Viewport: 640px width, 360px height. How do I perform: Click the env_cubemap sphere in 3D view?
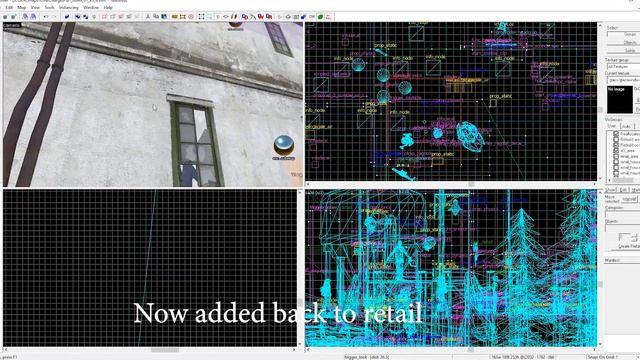(x=284, y=145)
